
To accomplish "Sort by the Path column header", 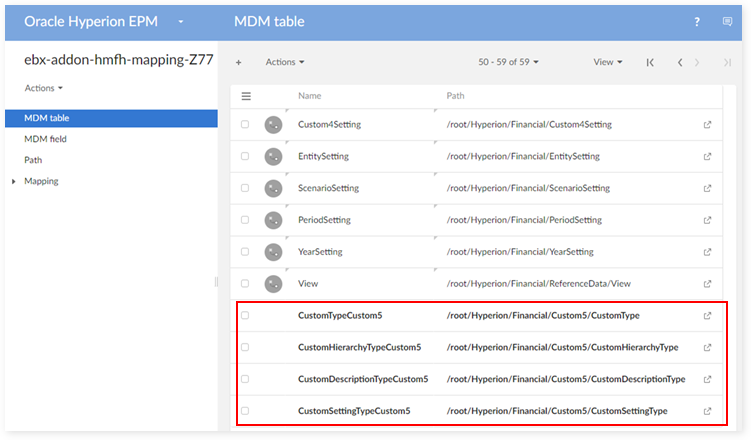I will pos(455,96).
